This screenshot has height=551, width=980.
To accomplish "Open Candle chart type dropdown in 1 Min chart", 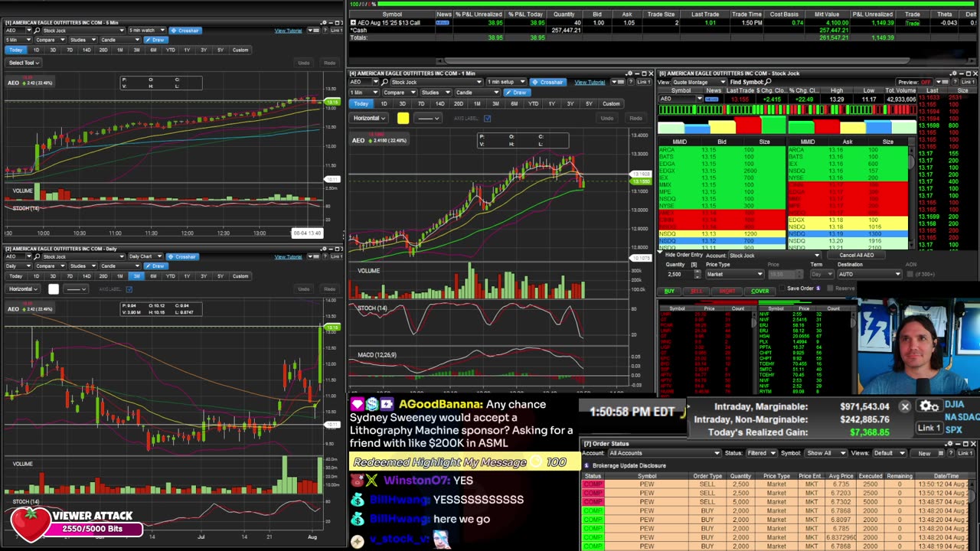I will coord(478,93).
